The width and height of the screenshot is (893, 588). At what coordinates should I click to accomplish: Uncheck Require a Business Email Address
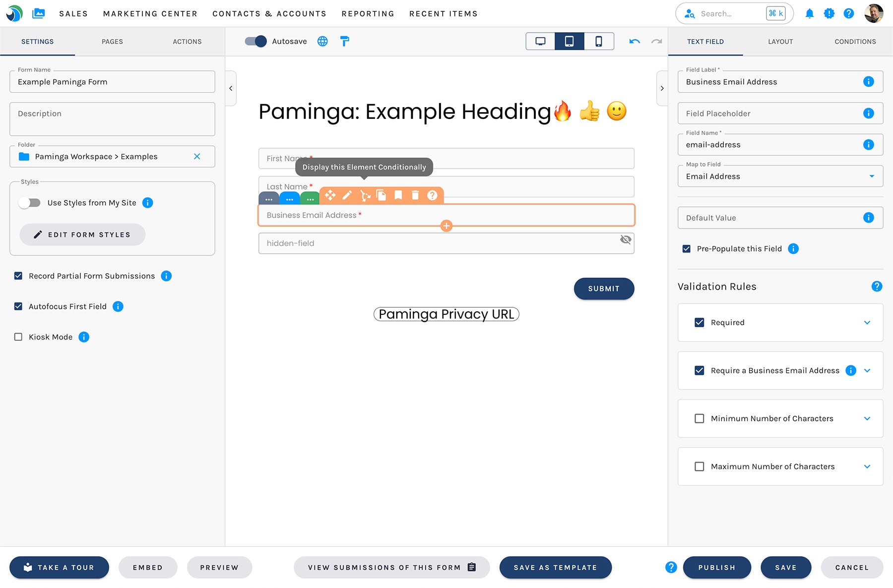coord(700,371)
